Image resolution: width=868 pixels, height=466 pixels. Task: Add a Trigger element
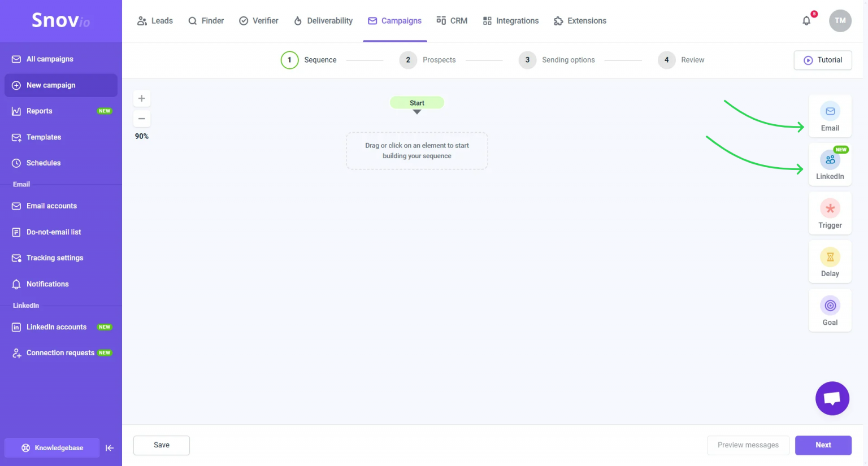click(830, 214)
